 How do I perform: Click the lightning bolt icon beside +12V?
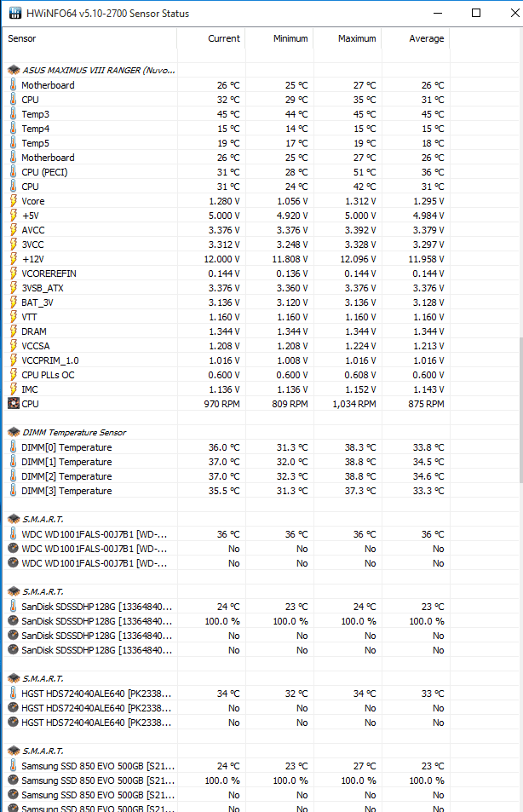(13, 259)
